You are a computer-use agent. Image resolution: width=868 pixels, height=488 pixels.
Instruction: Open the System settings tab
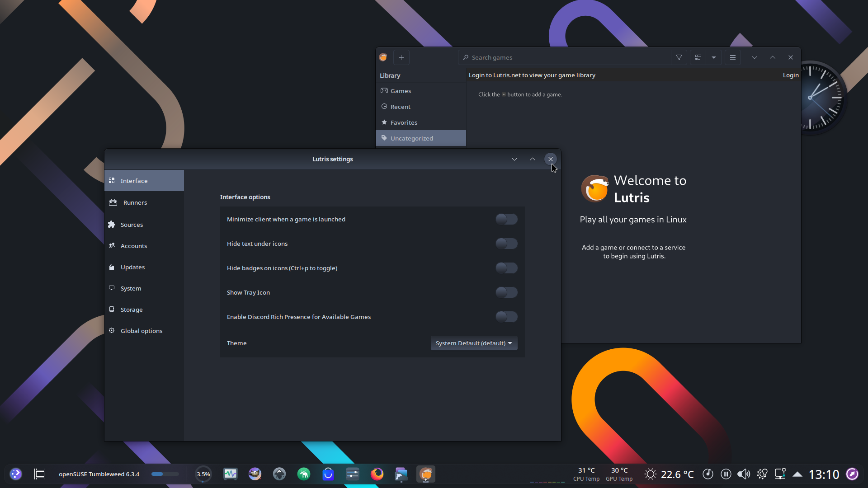(144, 288)
